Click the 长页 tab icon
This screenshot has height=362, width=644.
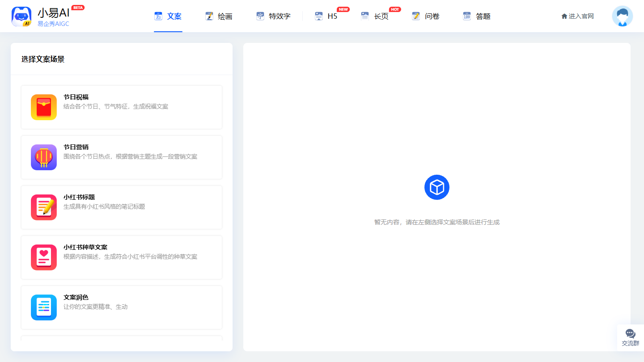(x=365, y=16)
